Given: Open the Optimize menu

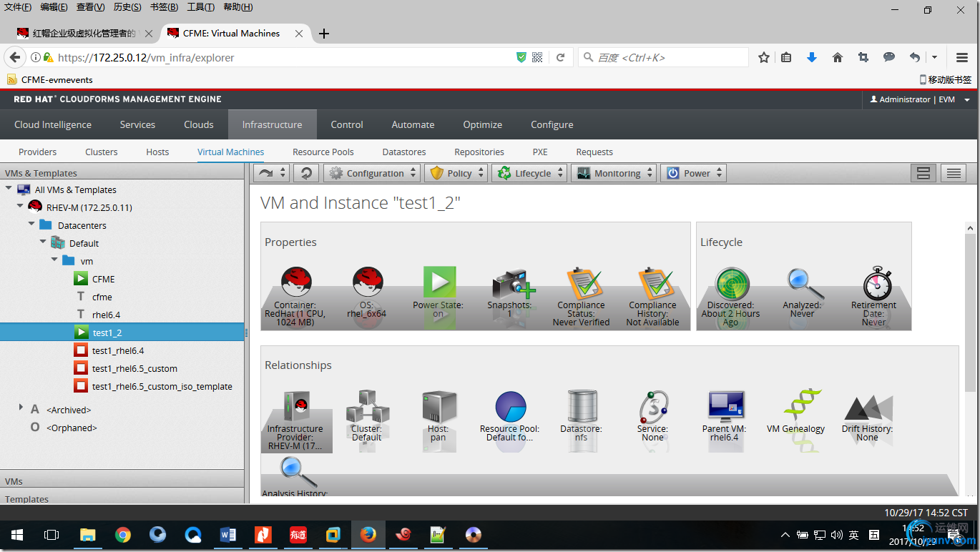Looking at the screenshot, I should (483, 124).
